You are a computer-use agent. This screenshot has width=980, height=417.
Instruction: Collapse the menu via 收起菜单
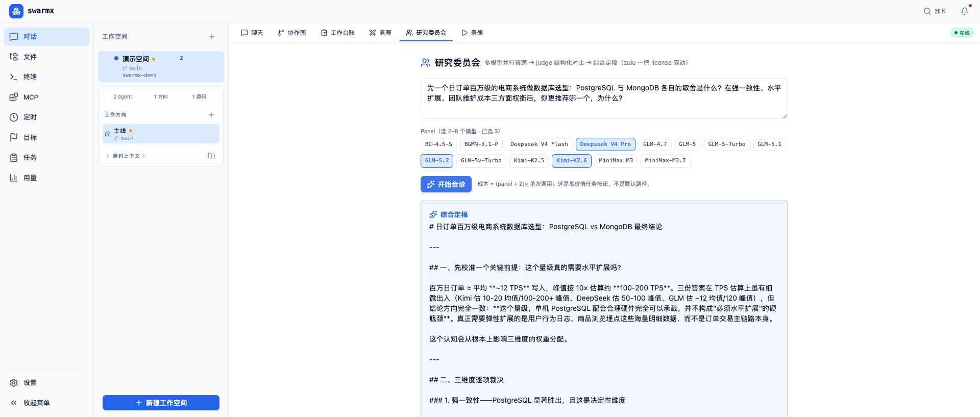(x=46, y=403)
